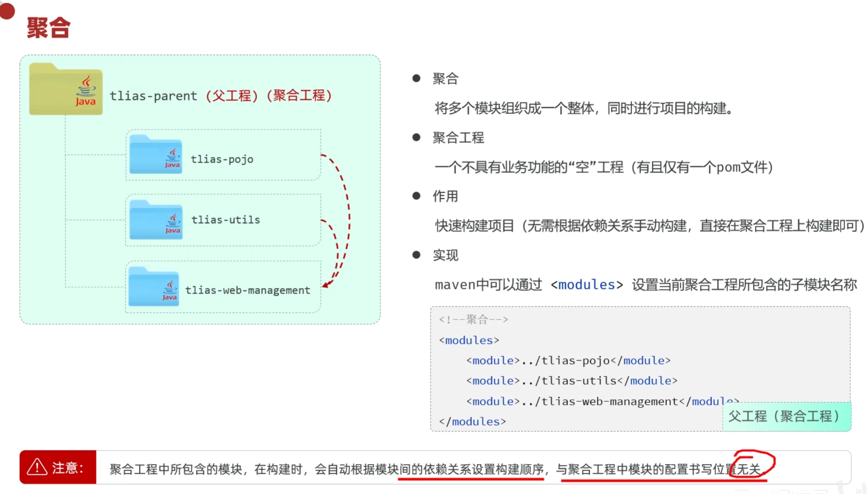Click the warning triangle icon beside 注意
Screen dimensions: 868x494
coord(37,467)
